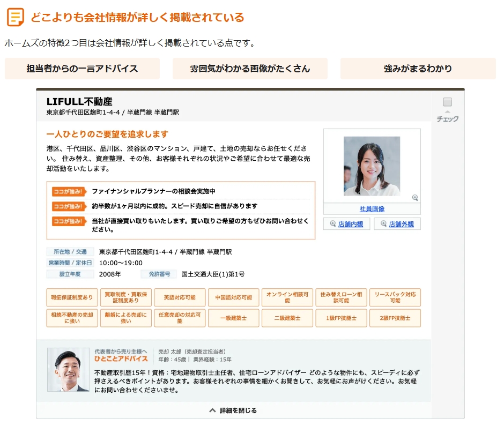Click the orange document icon beside heading

click(15, 17)
